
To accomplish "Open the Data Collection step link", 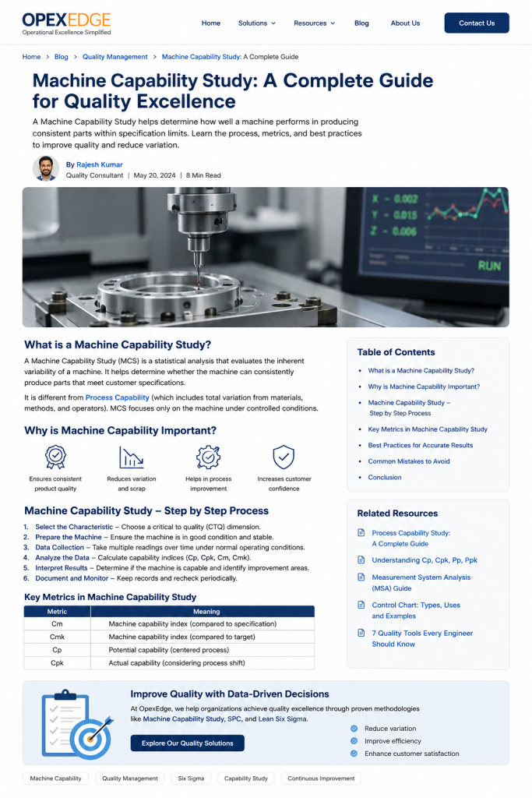I will coord(59,547).
